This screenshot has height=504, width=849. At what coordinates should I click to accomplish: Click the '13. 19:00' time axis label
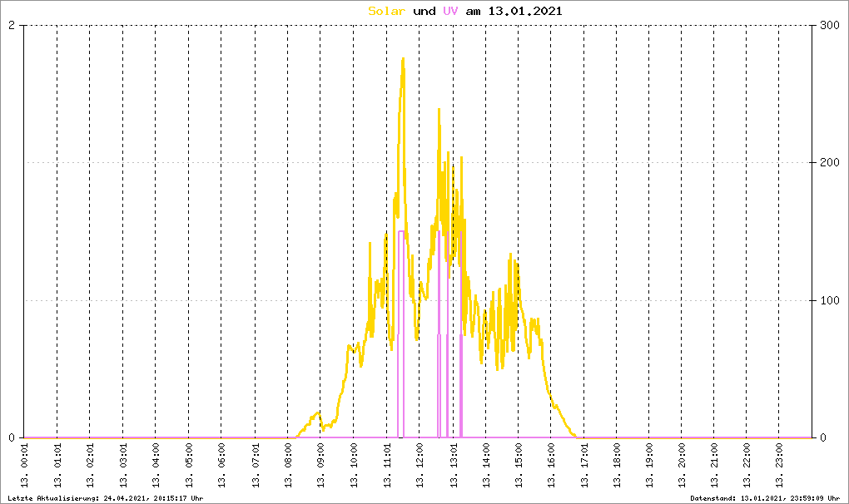[648, 466]
